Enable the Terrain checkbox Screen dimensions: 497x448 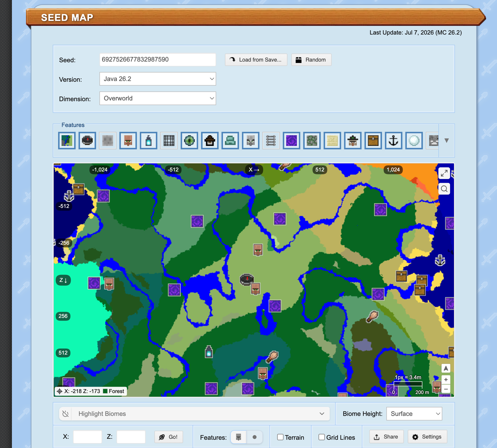point(280,437)
